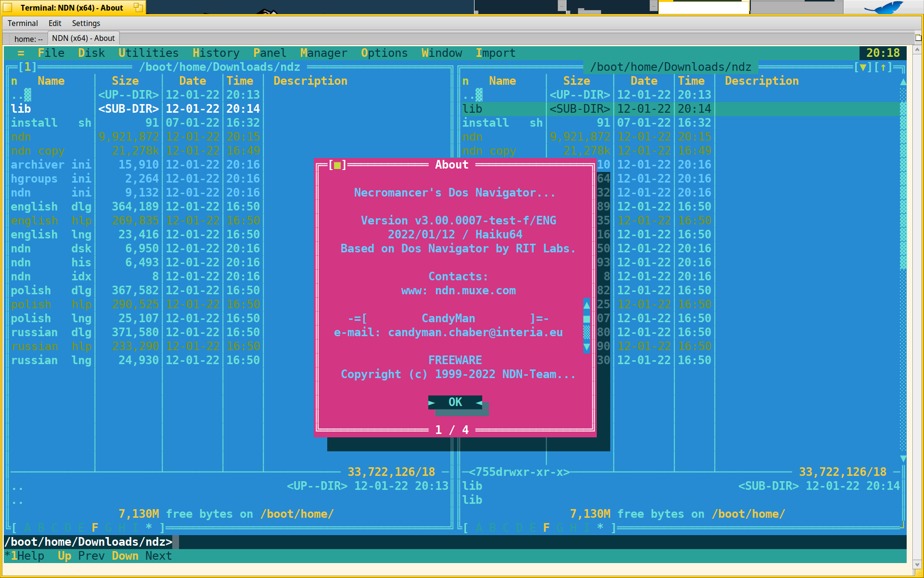Select drive F in right panel drive bar
This screenshot has width=924, height=578.
(x=546, y=528)
